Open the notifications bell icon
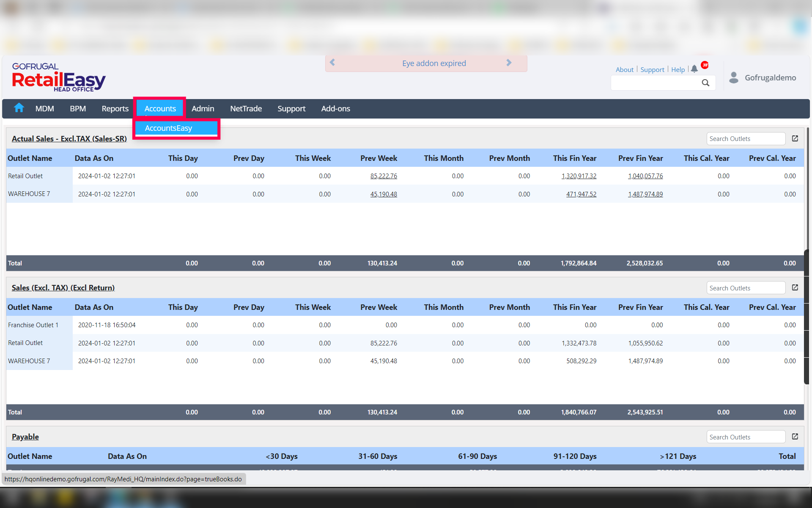Screen dimensions: 812x508 point(694,69)
